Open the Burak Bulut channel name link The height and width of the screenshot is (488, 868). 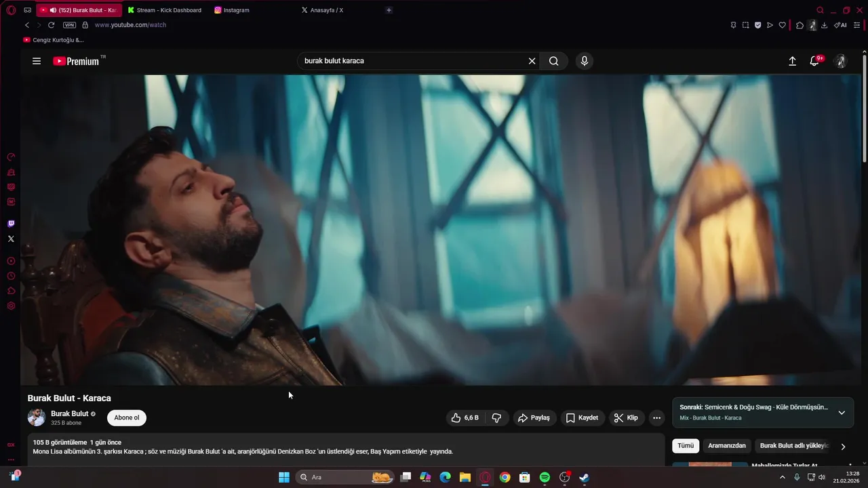(70, 413)
